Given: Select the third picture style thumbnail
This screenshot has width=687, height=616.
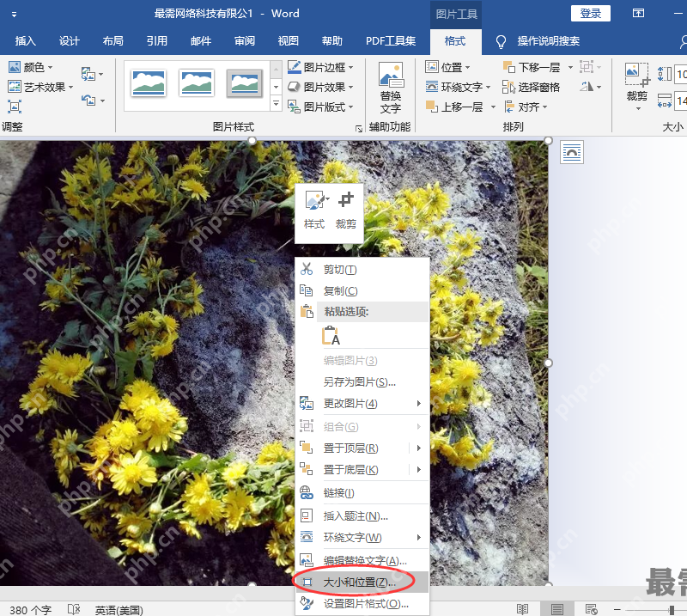Looking at the screenshot, I should [245, 83].
